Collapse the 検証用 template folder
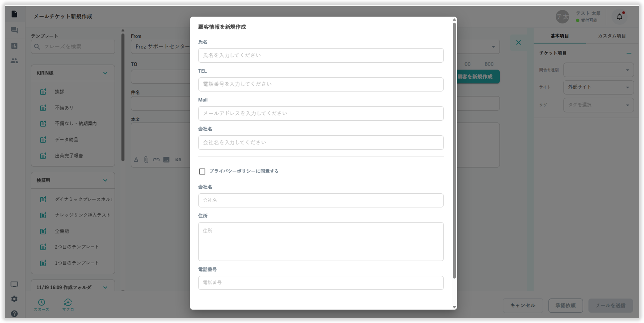This screenshot has height=323, width=644. tap(105, 180)
